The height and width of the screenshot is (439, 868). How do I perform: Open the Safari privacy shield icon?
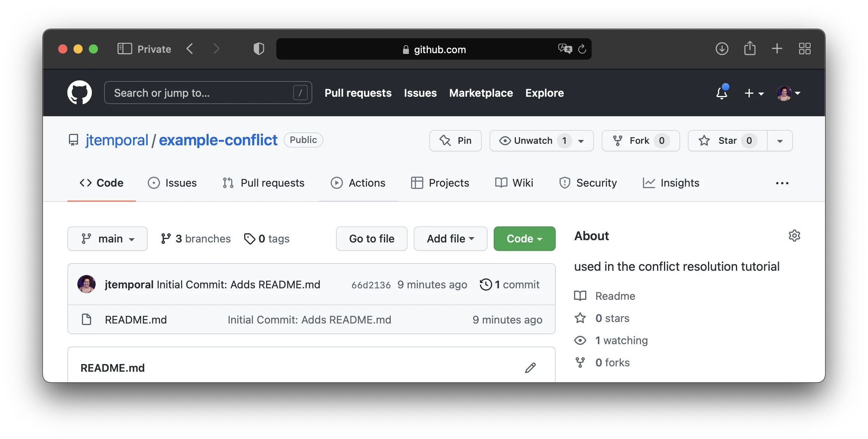pos(259,49)
